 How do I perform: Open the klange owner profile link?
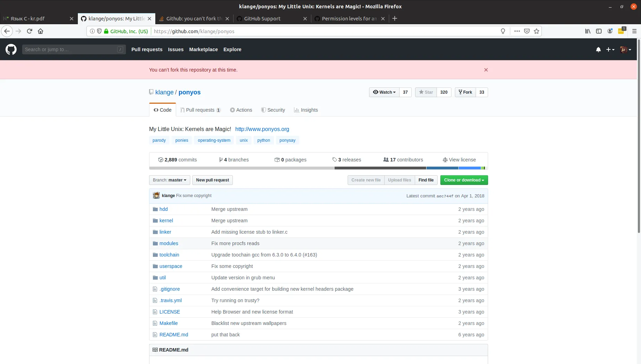click(164, 92)
